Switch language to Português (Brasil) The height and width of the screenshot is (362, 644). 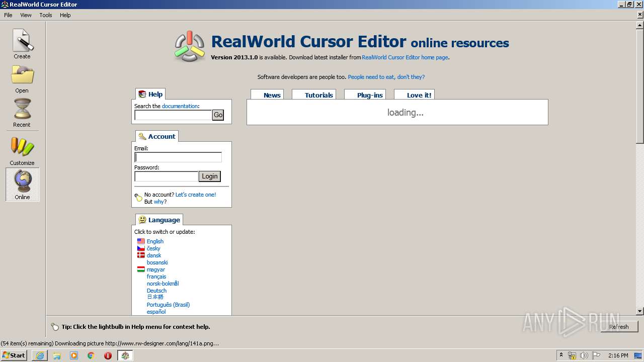point(168,305)
